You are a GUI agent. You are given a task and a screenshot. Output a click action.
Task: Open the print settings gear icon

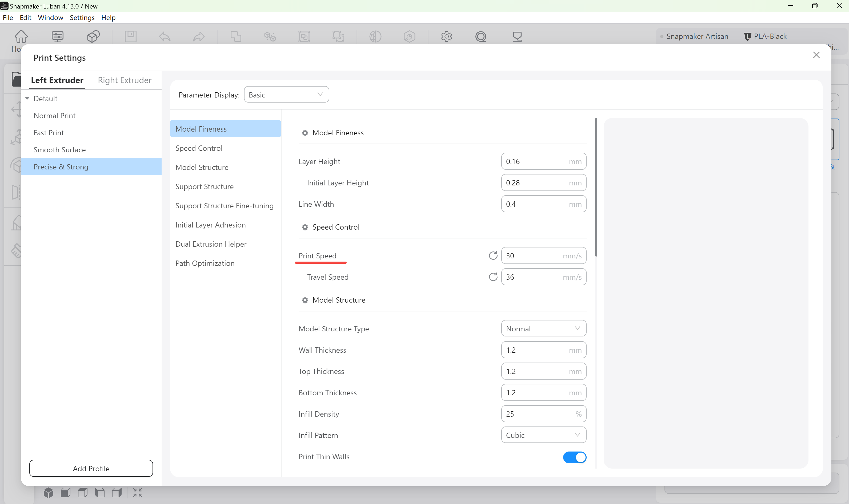(447, 36)
